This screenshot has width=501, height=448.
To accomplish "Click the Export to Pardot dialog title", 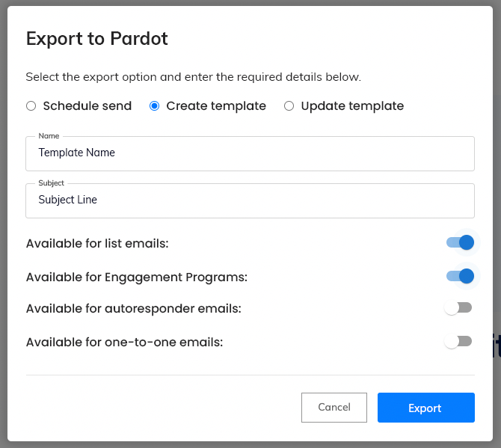I will [x=96, y=39].
